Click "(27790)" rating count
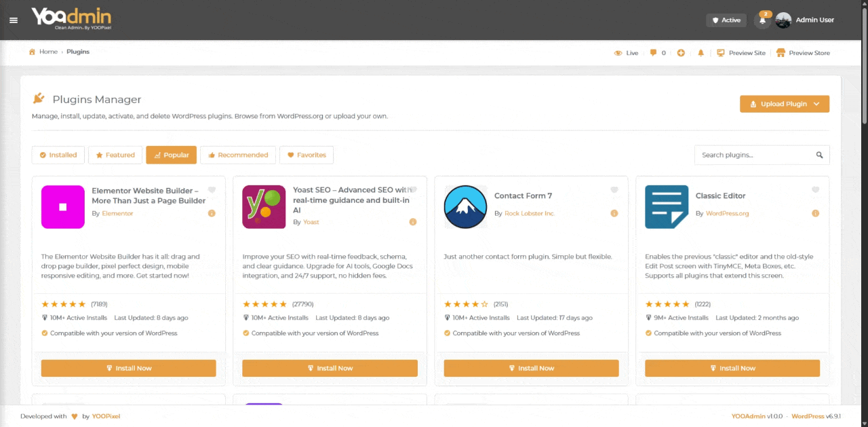Screen dimensions: 868x427 pos(302,304)
